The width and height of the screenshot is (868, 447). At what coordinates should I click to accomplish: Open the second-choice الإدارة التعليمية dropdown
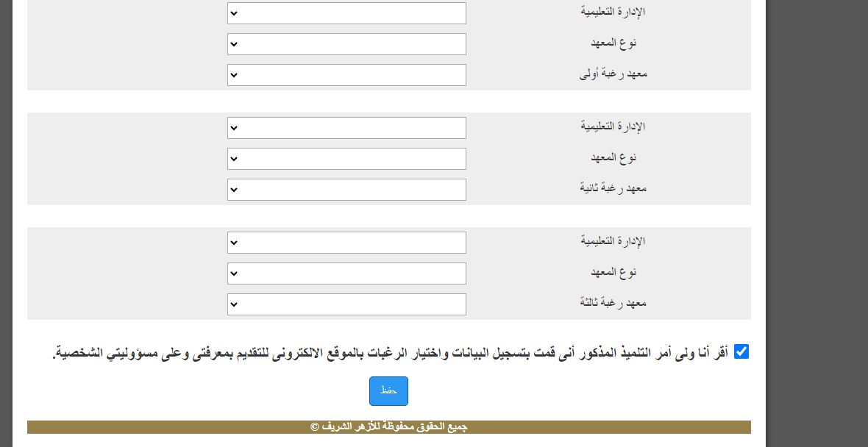click(346, 128)
